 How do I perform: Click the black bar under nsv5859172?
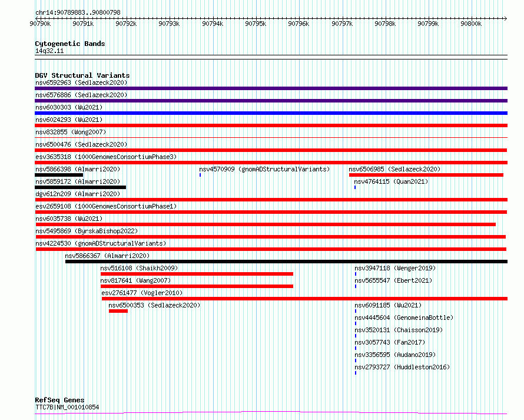coord(80,187)
